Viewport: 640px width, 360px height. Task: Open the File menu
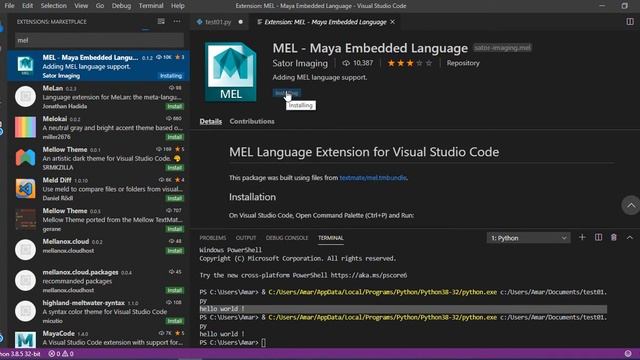(x=9, y=6)
